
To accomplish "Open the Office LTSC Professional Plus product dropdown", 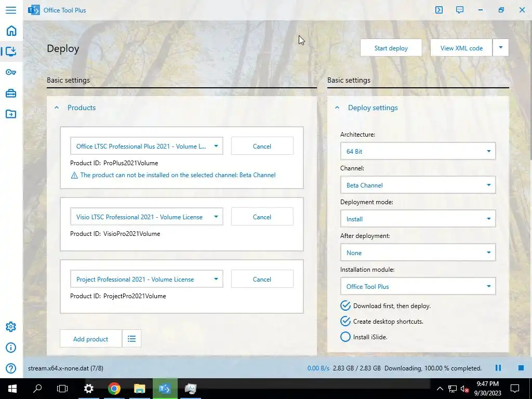I will 147,146.
